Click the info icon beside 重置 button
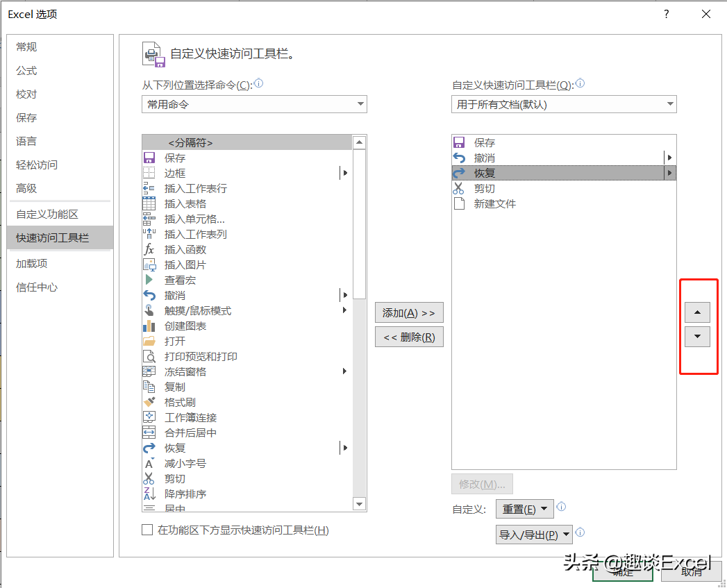 point(561,507)
